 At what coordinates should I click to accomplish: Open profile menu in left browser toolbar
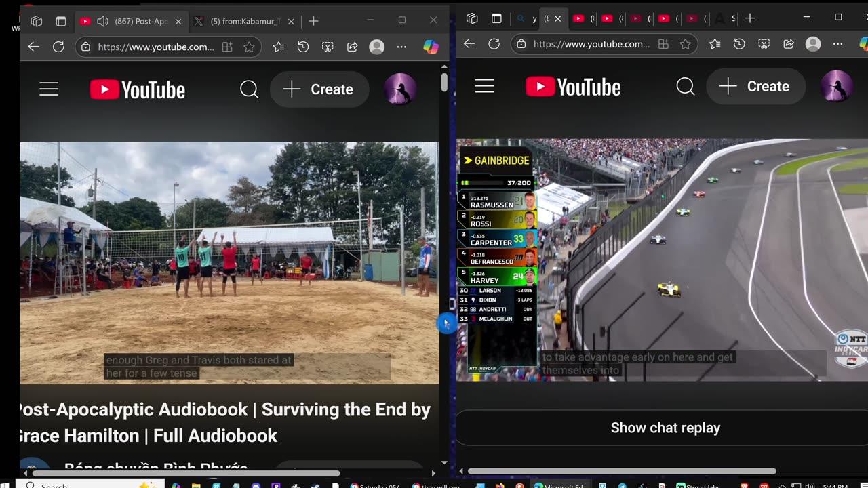[376, 47]
